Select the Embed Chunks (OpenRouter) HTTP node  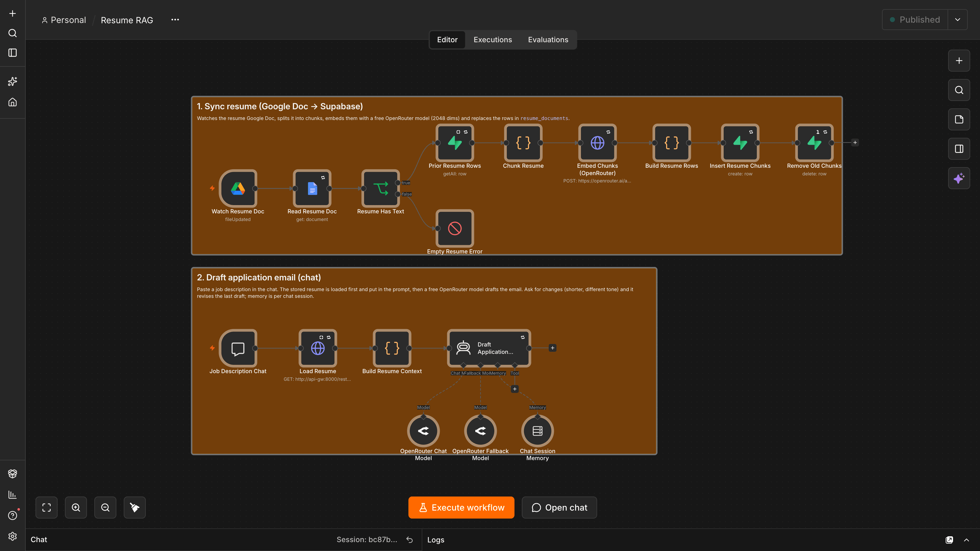point(597,143)
